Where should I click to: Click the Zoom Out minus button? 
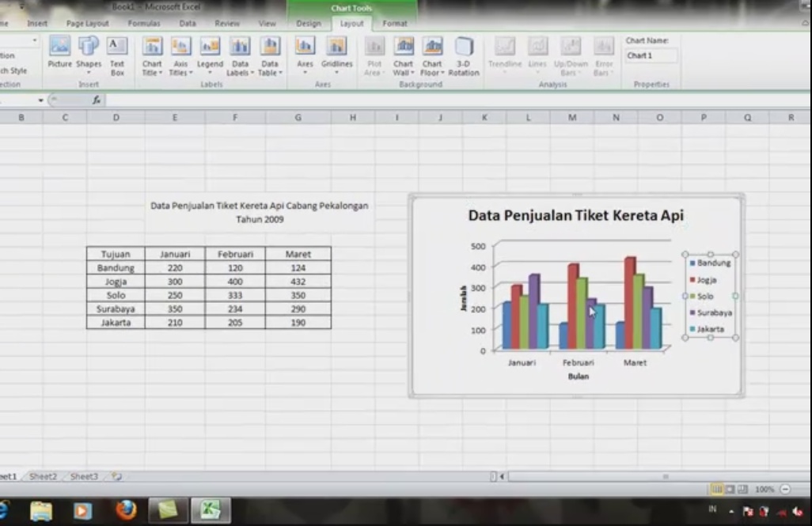[785, 489]
